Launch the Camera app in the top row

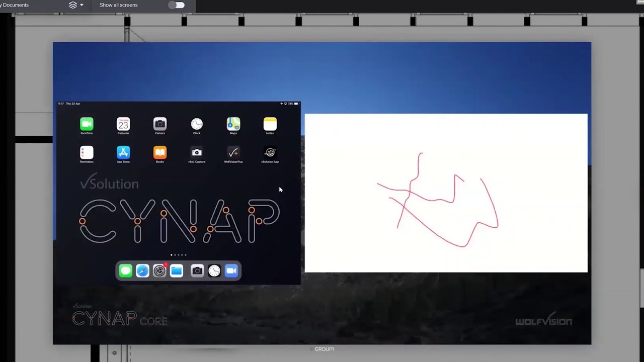160,124
